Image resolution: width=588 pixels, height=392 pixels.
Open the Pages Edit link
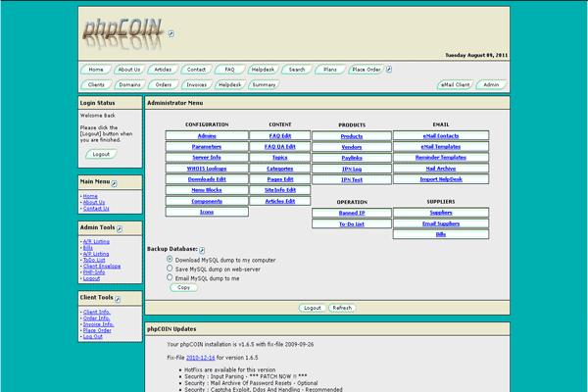[x=279, y=179]
